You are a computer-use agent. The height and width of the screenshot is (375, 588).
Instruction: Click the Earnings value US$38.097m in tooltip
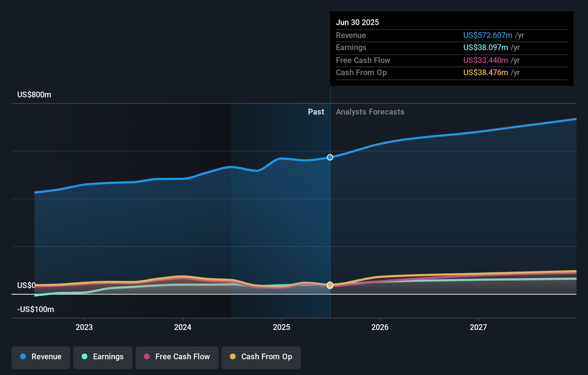tap(486, 47)
